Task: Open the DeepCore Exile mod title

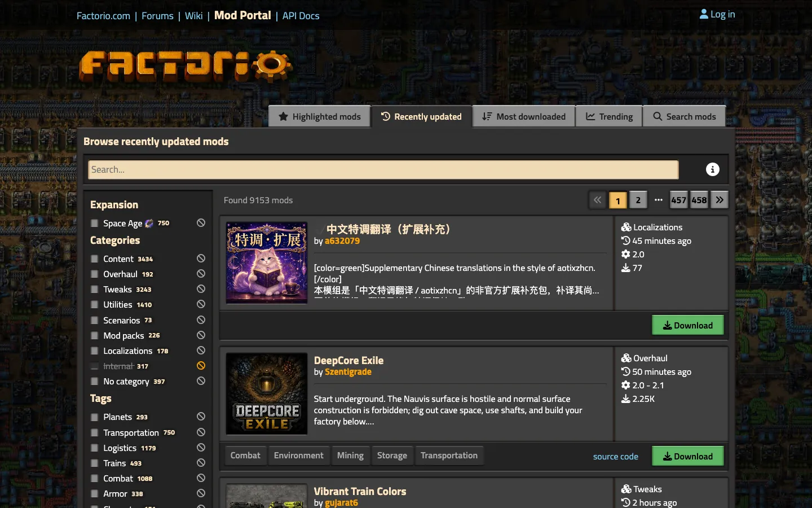Action: click(348, 360)
